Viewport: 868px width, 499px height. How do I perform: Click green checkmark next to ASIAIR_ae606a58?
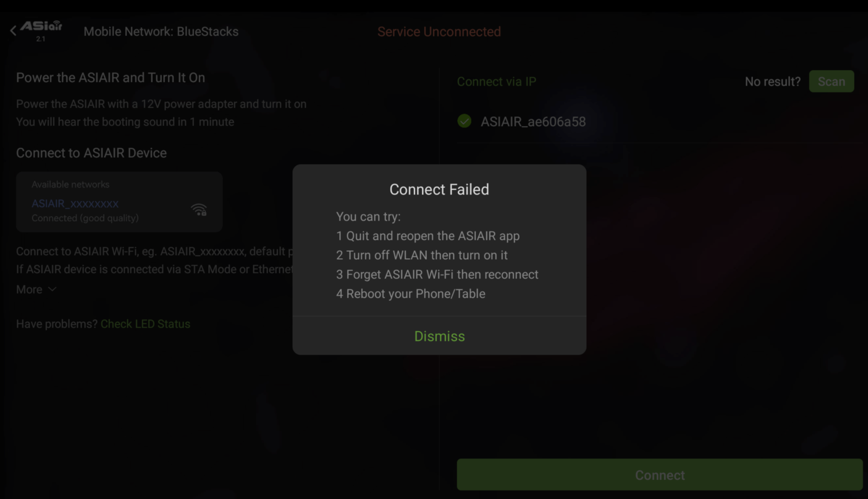[464, 121]
